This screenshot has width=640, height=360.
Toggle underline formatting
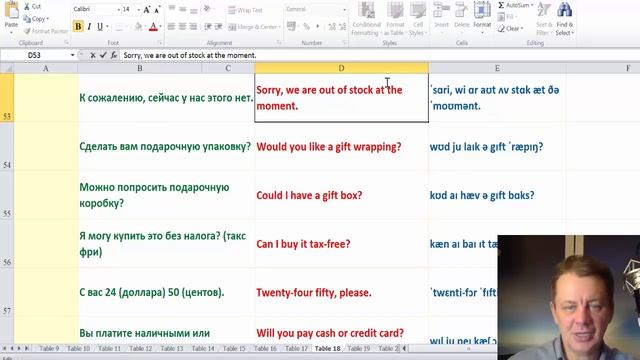(x=100, y=27)
